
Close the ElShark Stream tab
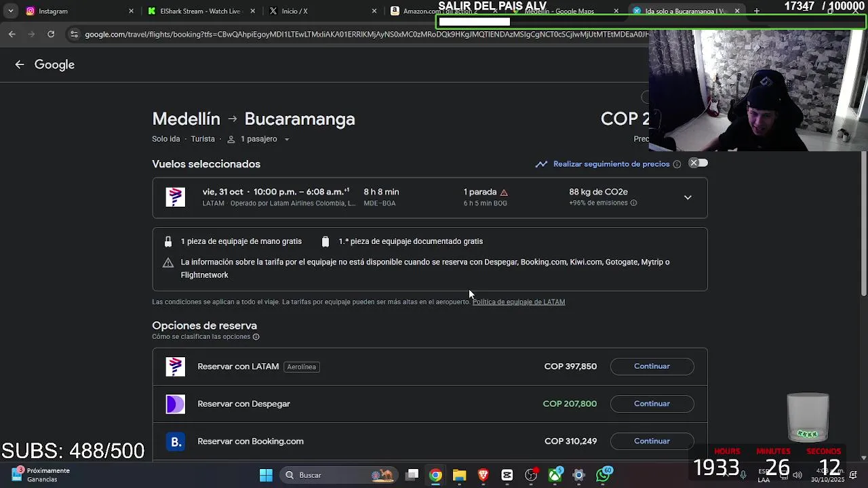253,11
